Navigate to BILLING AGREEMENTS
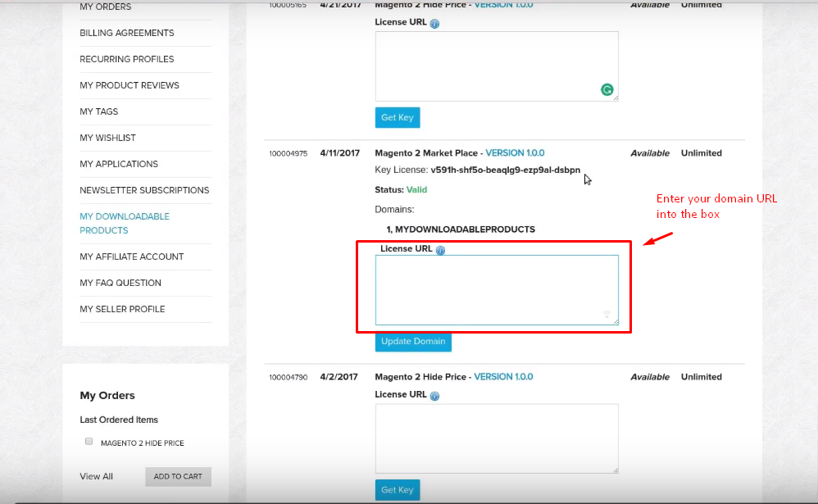The image size is (818, 504). click(x=126, y=33)
